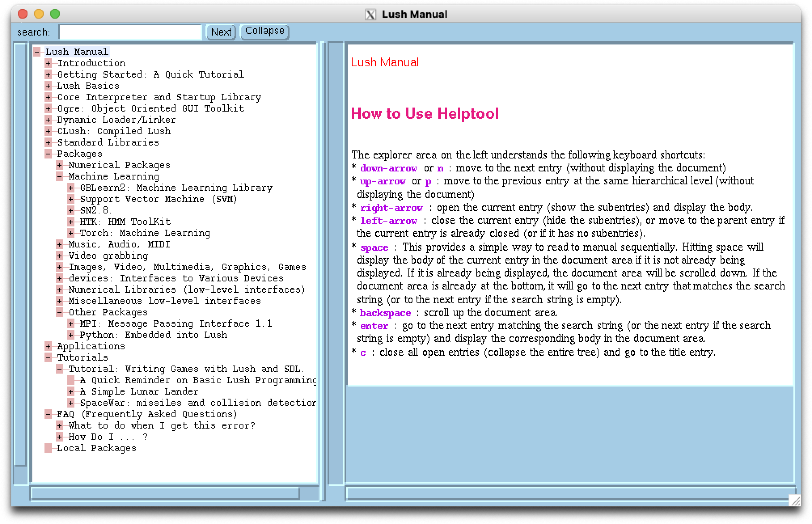Collapse the Machine Learning node
The height and width of the screenshot is (524, 812).
59,176
